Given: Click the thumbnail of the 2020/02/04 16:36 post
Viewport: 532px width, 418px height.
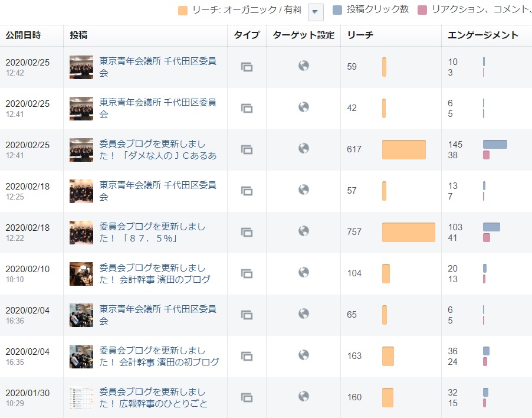Looking at the screenshot, I should [81, 315].
